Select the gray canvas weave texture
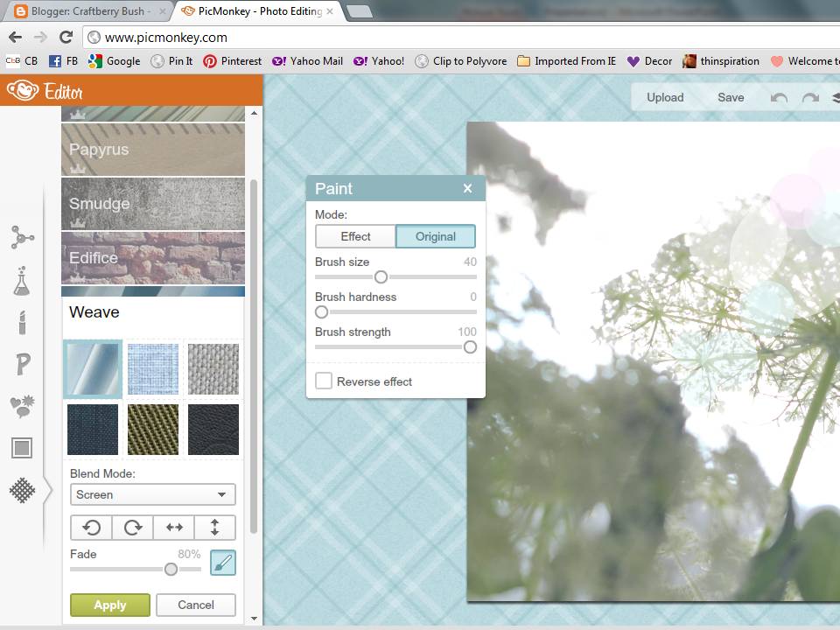840x630 pixels. [213, 369]
